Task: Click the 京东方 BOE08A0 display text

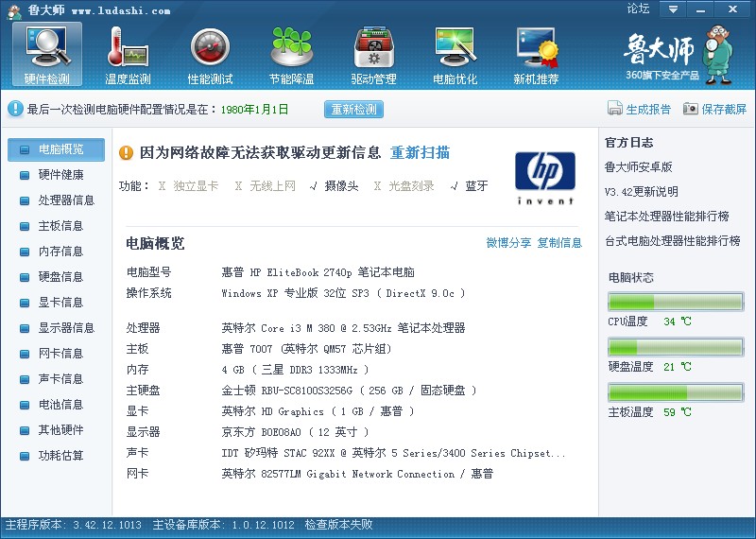Action: pos(295,432)
